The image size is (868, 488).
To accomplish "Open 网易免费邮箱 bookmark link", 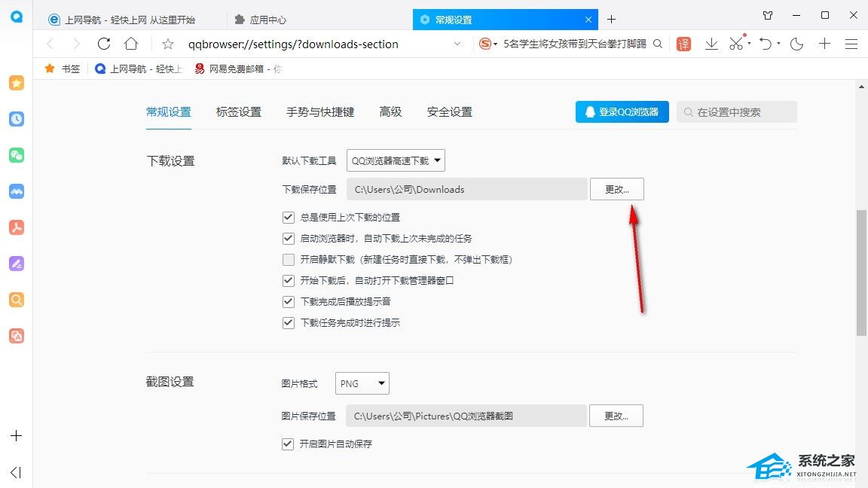I will [x=238, y=69].
